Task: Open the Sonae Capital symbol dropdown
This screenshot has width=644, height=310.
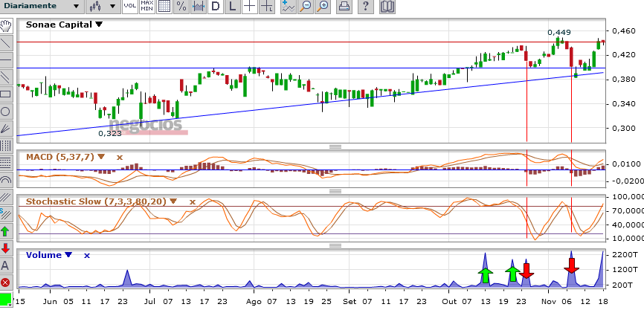Action: coord(99,25)
